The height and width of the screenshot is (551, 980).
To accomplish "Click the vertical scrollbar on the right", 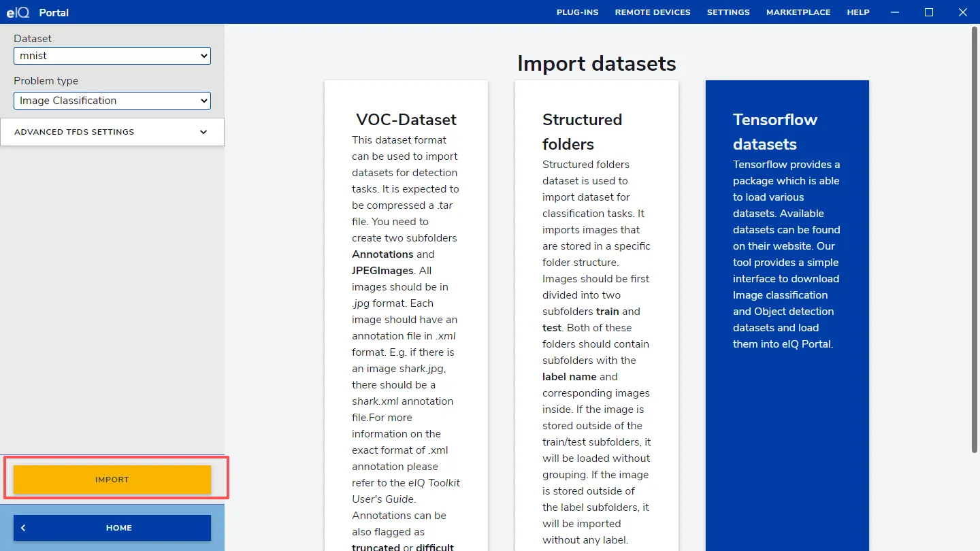I will pyautogui.click(x=974, y=238).
